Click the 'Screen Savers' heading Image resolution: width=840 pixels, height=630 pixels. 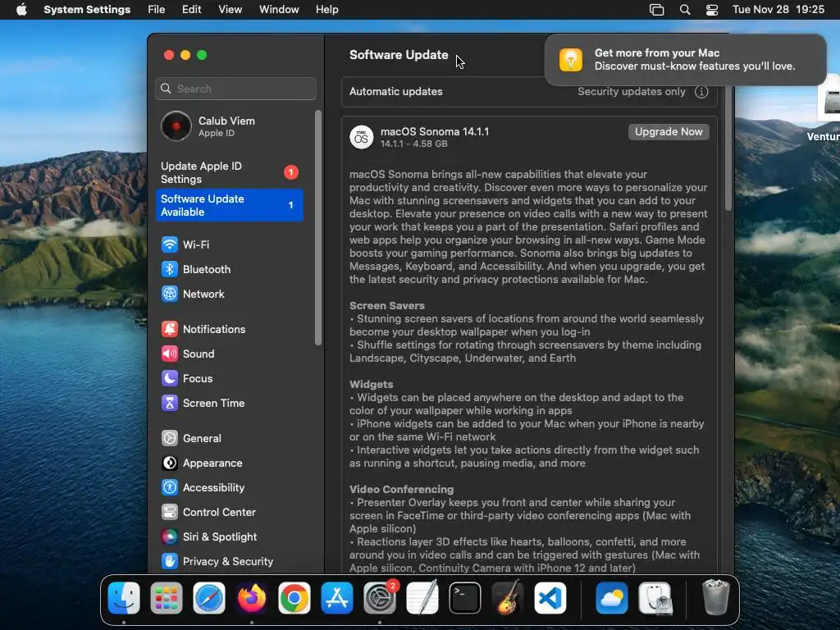[387, 306]
